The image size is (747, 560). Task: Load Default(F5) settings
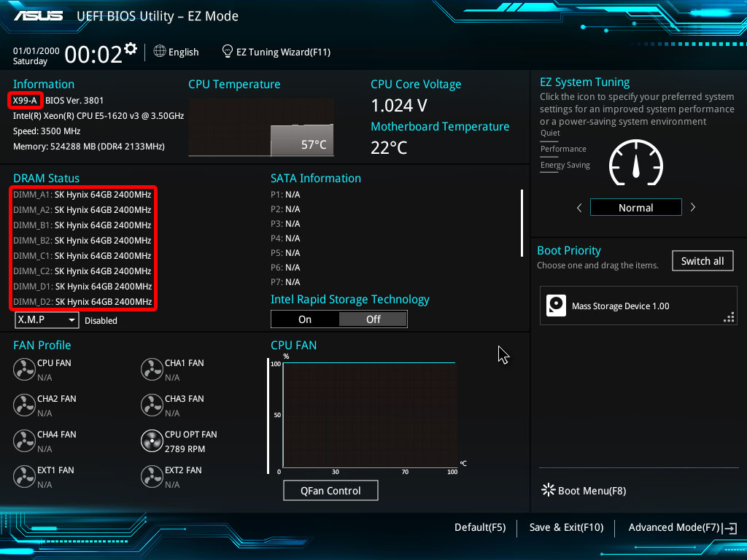(x=480, y=527)
